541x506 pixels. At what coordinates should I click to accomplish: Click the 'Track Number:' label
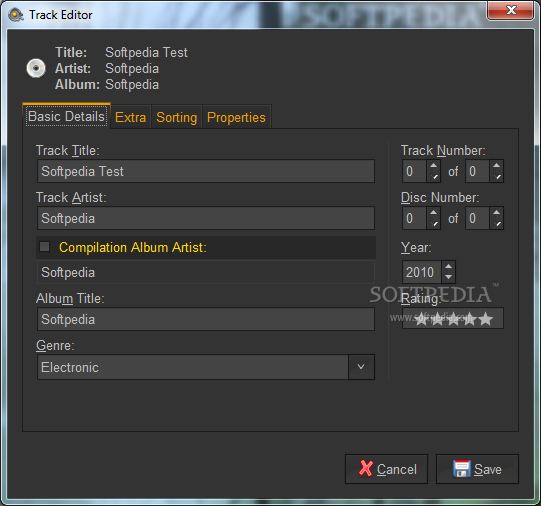pos(443,151)
